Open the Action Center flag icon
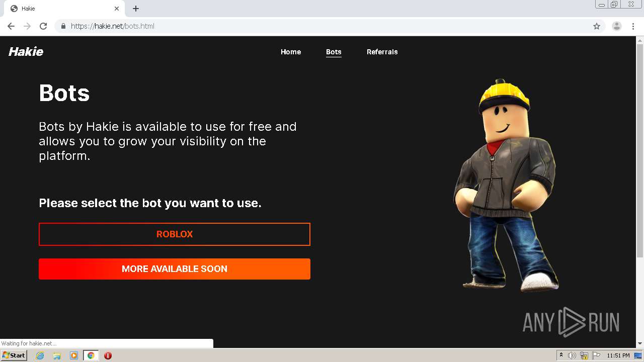 pyautogui.click(x=596, y=355)
